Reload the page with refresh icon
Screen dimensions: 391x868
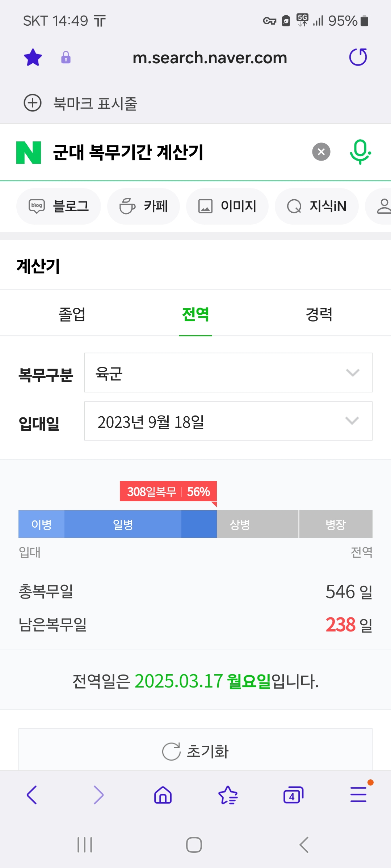coord(358,57)
